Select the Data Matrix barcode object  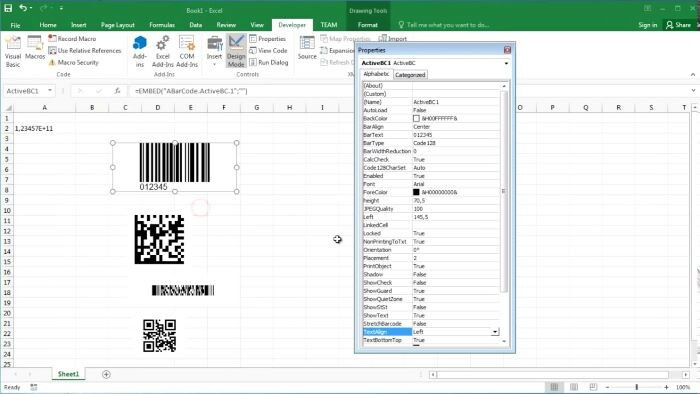159,239
